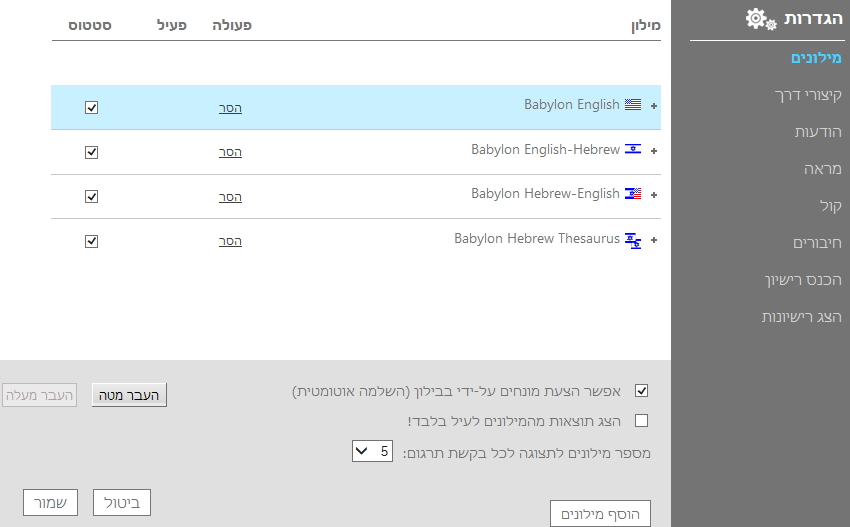Click the US flag icon for Babylon English
Viewport: 850px width, 527px height.
point(633,105)
